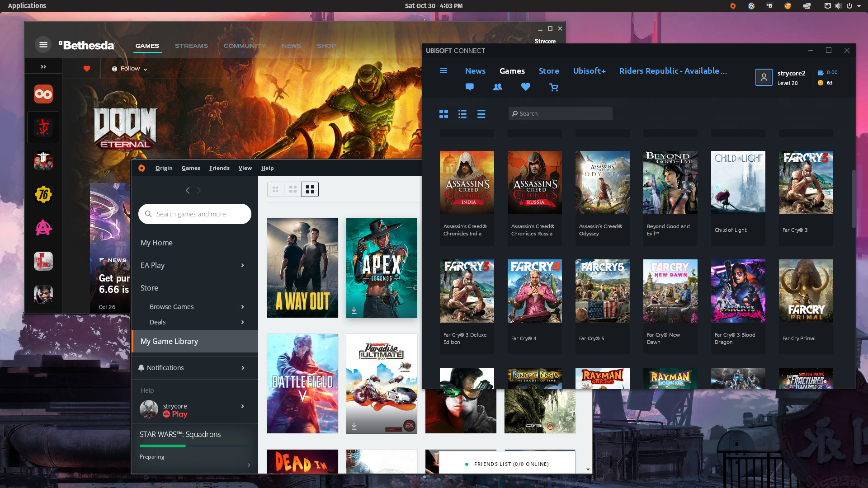Switch to the Store tab in Ubisoft Connect
The image size is (868, 488).
(548, 71)
